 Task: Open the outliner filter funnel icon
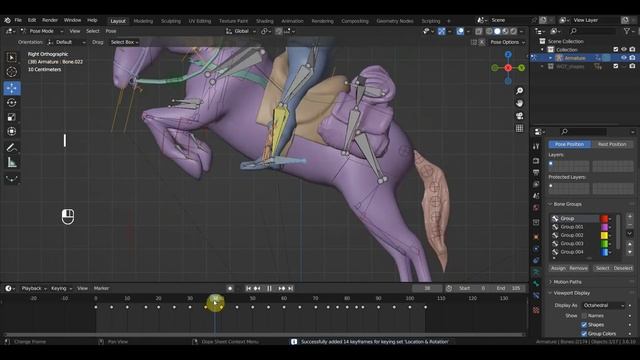(x=627, y=31)
